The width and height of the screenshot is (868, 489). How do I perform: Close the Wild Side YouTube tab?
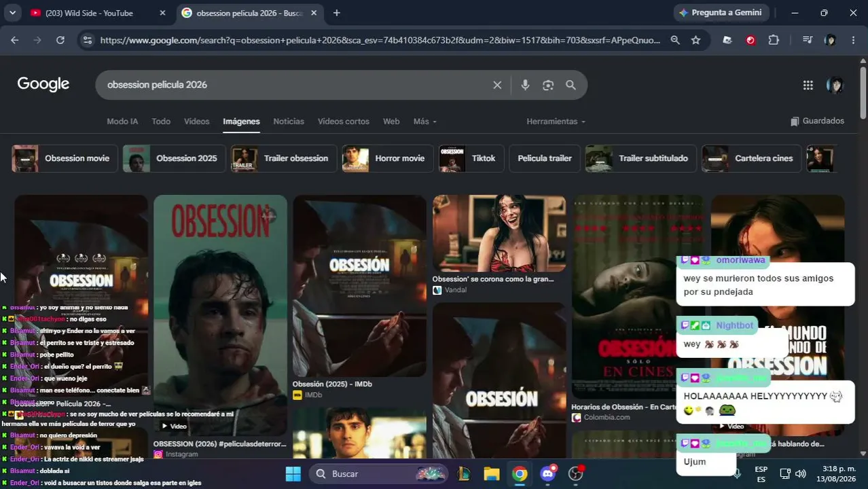point(162,13)
